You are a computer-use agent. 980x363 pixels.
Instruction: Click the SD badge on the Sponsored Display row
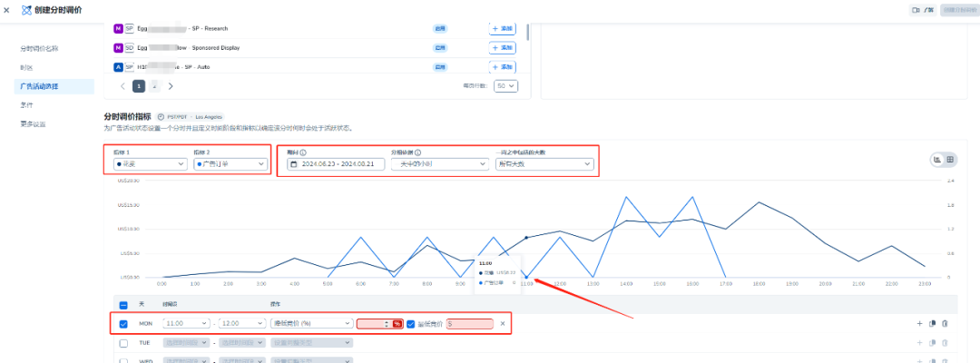(130, 47)
